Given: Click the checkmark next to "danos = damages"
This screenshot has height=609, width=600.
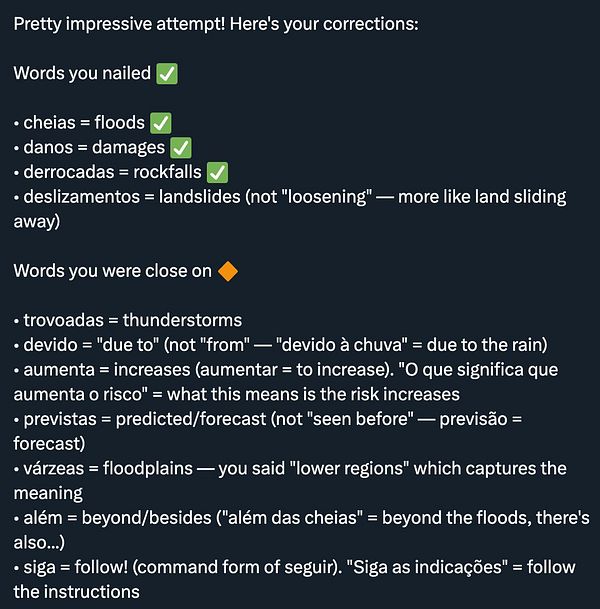Looking at the screenshot, I should (181, 148).
